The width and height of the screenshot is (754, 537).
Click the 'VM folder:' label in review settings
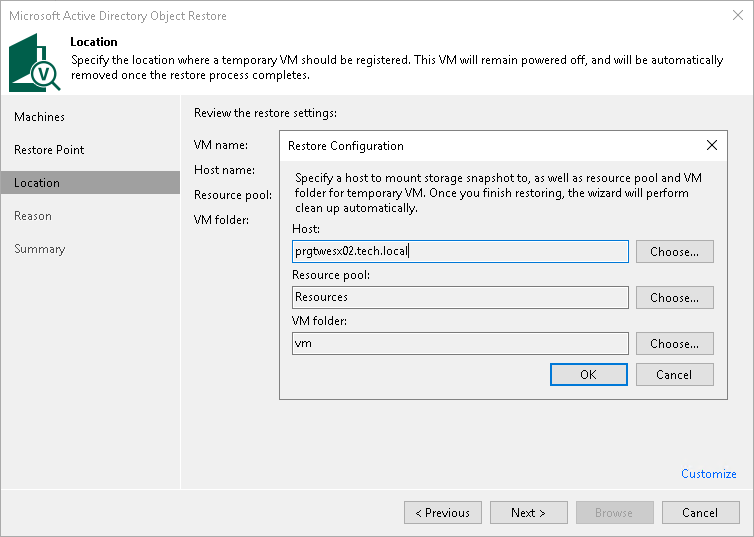click(221, 220)
